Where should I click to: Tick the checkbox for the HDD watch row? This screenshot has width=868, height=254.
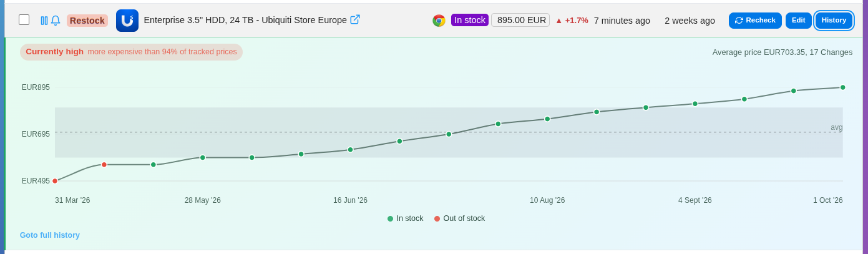(x=24, y=20)
